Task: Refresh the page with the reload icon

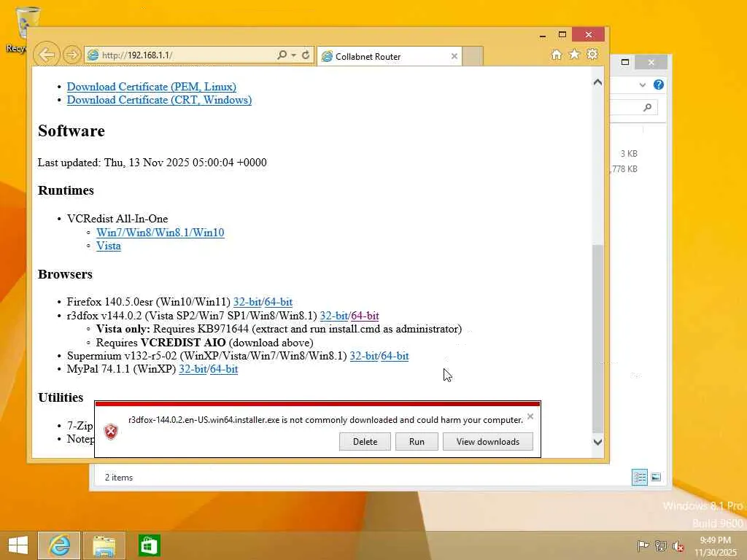Action: [306, 55]
